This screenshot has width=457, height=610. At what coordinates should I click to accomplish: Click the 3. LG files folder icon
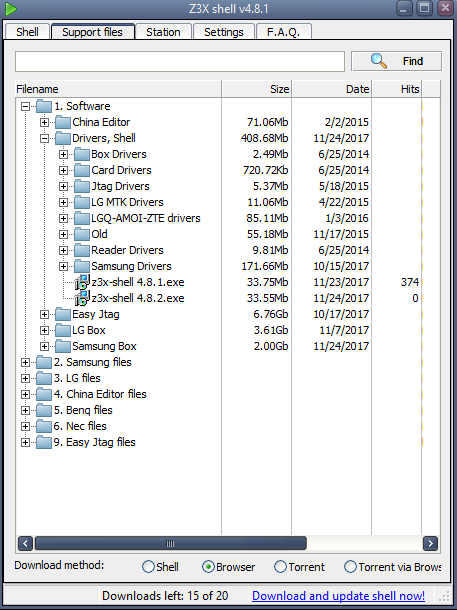(x=44, y=378)
